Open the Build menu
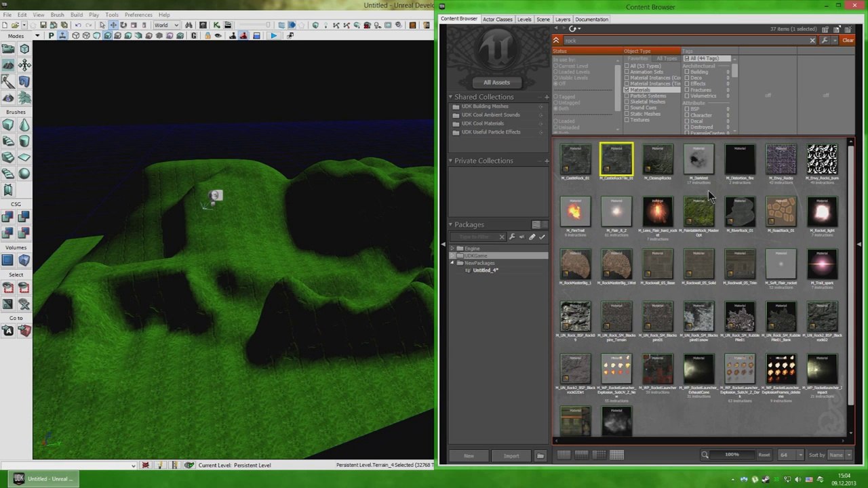The height and width of the screenshot is (488, 868). tap(77, 14)
